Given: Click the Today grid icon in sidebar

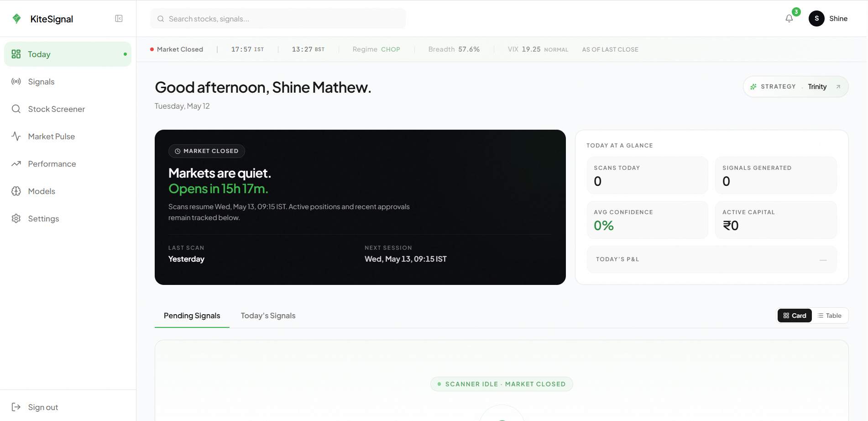Looking at the screenshot, I should [16, 54].
